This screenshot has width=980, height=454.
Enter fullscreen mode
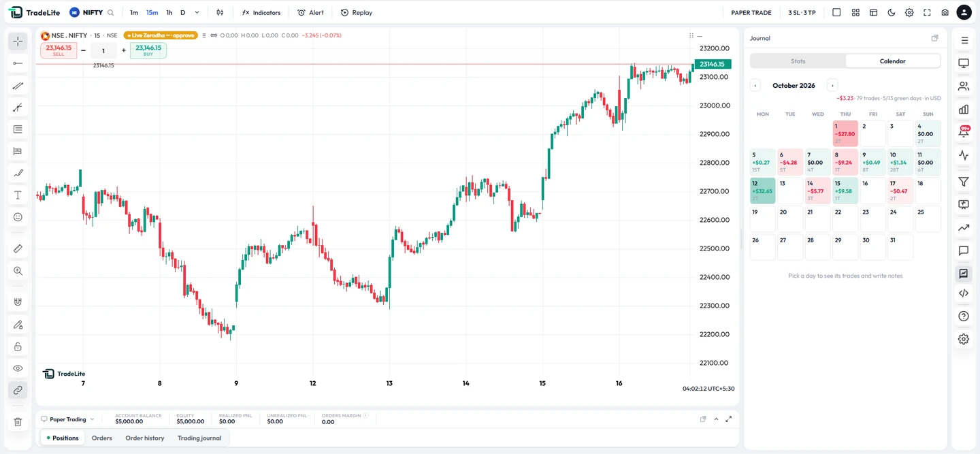coord(927,12)
